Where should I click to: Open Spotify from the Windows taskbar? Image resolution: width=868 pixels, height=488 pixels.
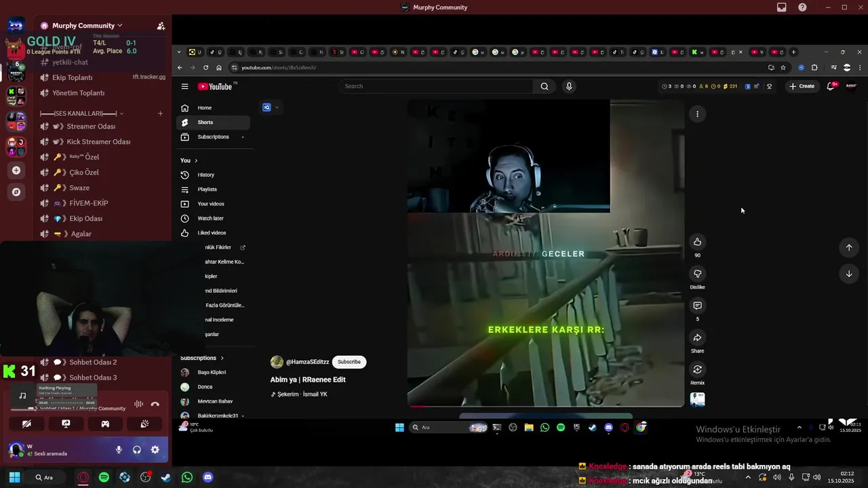pos(104,477)
